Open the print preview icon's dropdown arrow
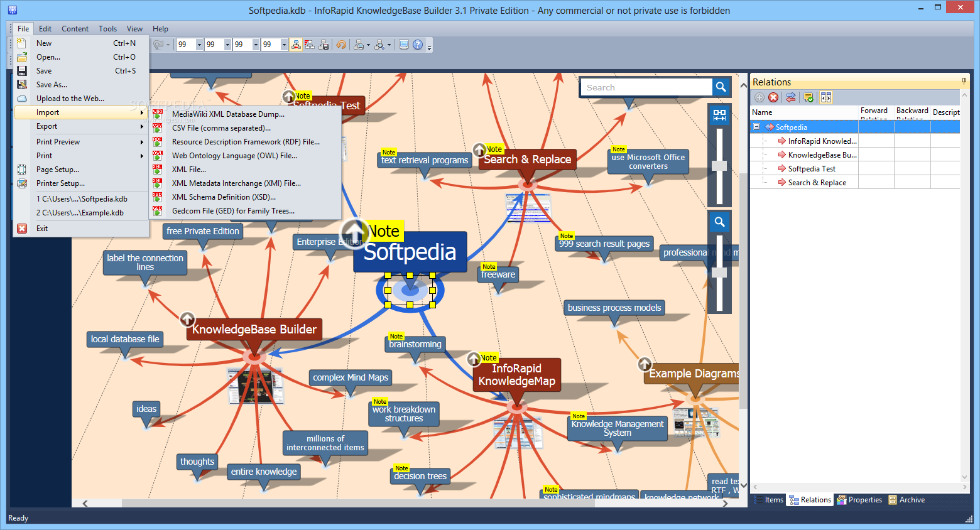 (389, 45)
